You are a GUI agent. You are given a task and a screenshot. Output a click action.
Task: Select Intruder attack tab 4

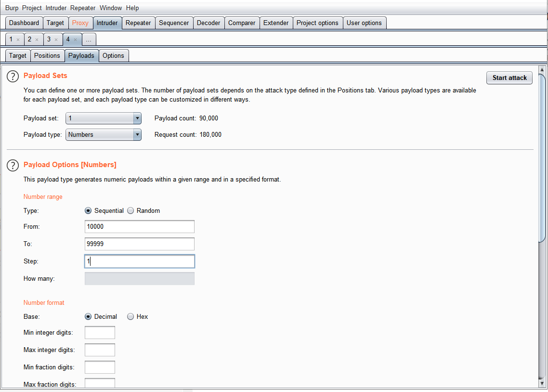point(68,39)
